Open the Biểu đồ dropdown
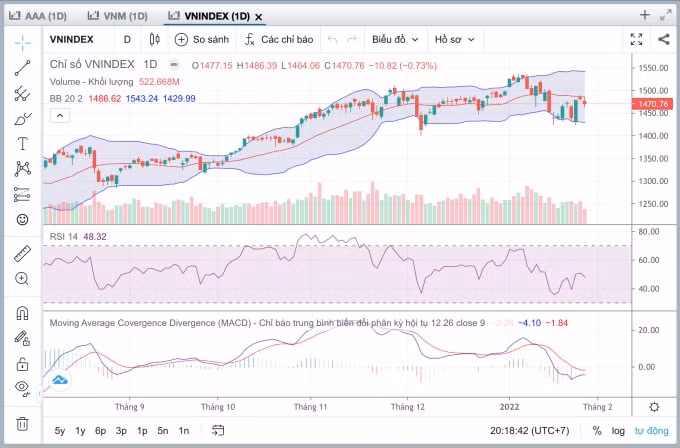This screenshot has height=448, width=680. pos(395,39)
